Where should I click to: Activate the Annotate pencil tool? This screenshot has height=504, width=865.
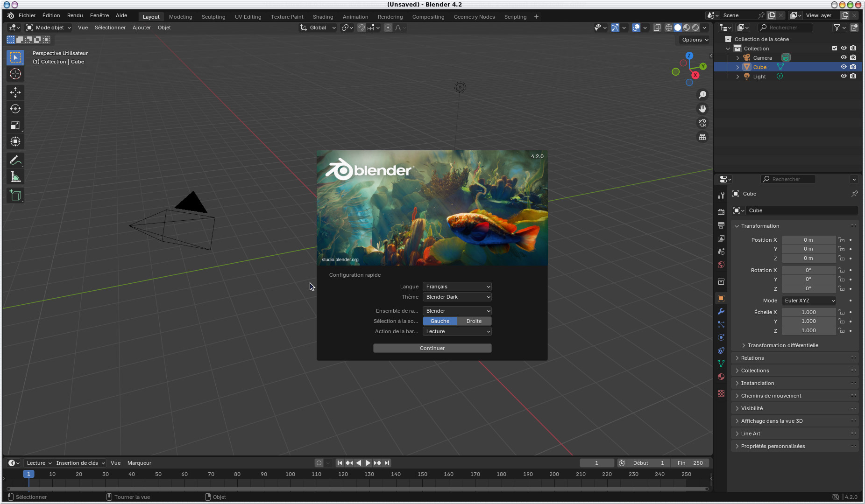coord(15,161)
